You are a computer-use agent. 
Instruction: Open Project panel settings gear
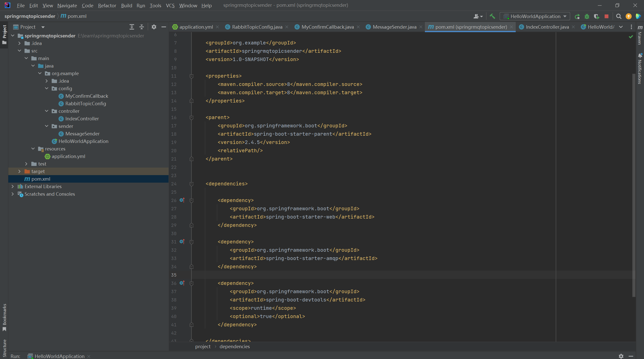(x=154, y=27)
